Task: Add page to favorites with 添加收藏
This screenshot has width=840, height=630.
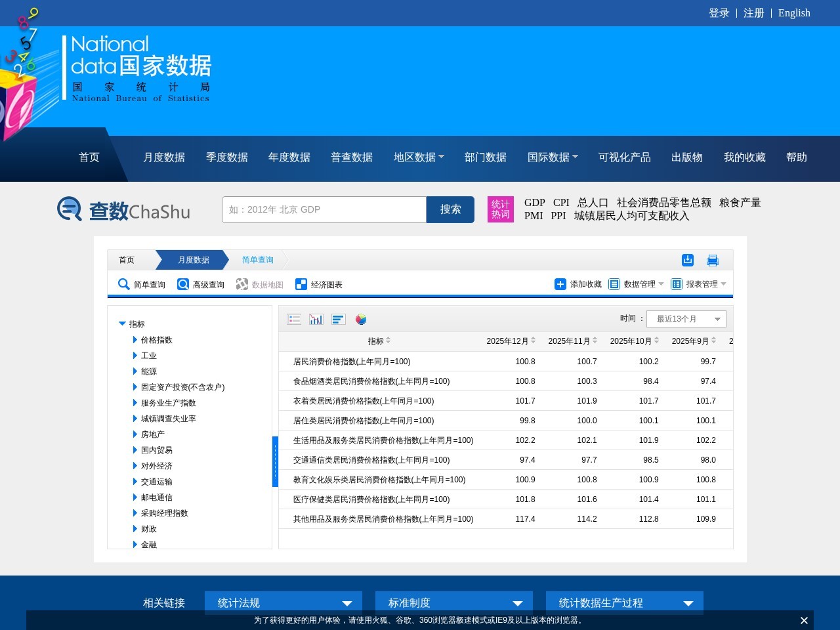Action: [578, 284]
